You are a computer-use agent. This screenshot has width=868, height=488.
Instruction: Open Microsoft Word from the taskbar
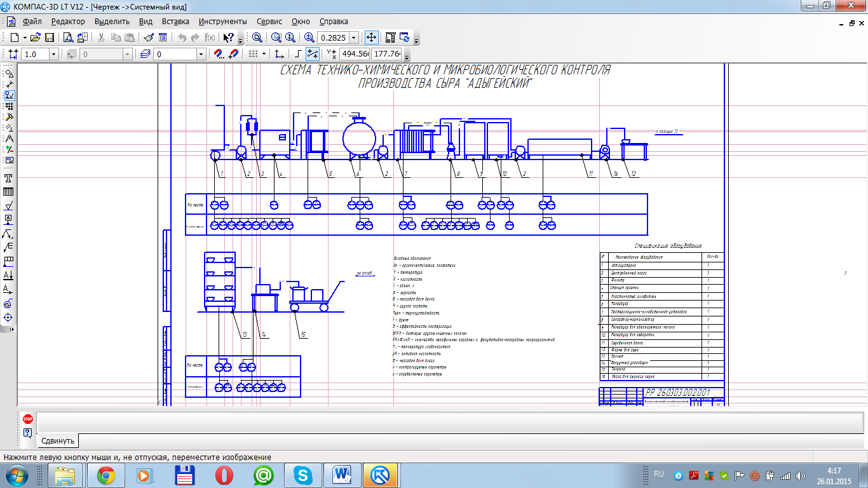341,475
